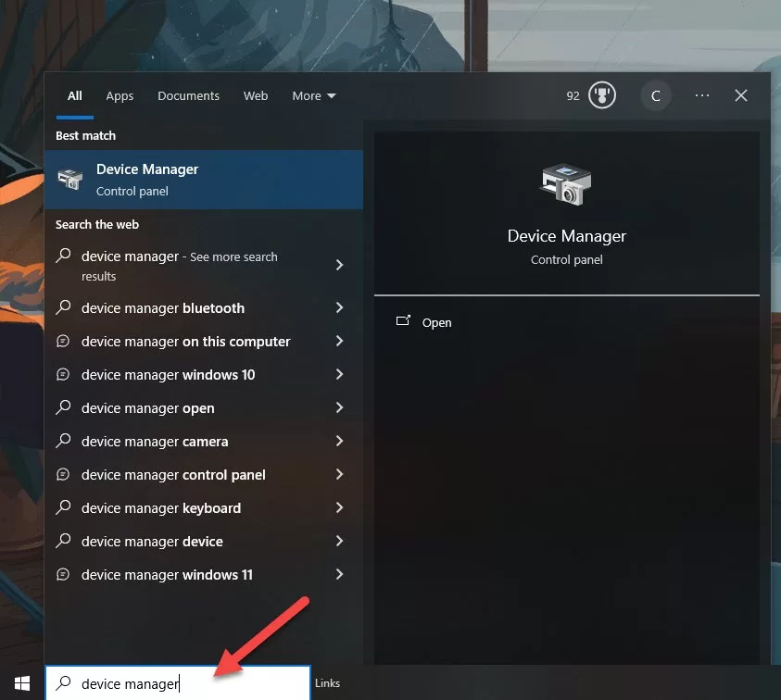Close the search panel with the X

click(x=741, y=96)
